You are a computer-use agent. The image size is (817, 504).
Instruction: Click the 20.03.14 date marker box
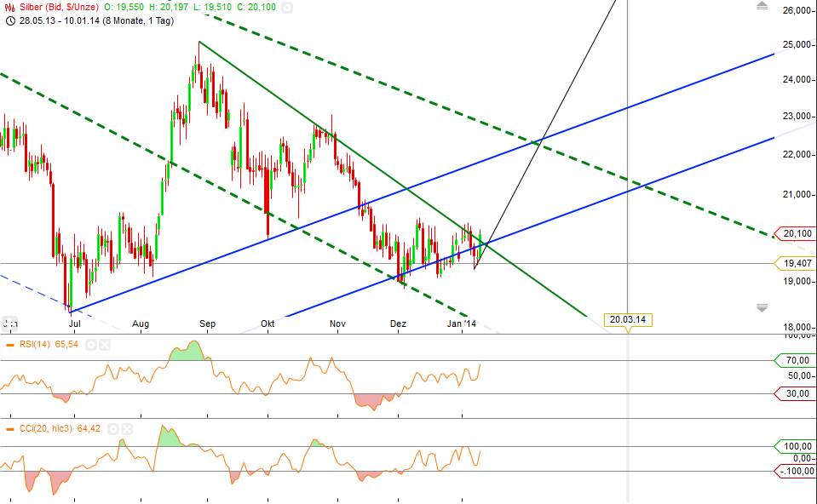[629, 318]
